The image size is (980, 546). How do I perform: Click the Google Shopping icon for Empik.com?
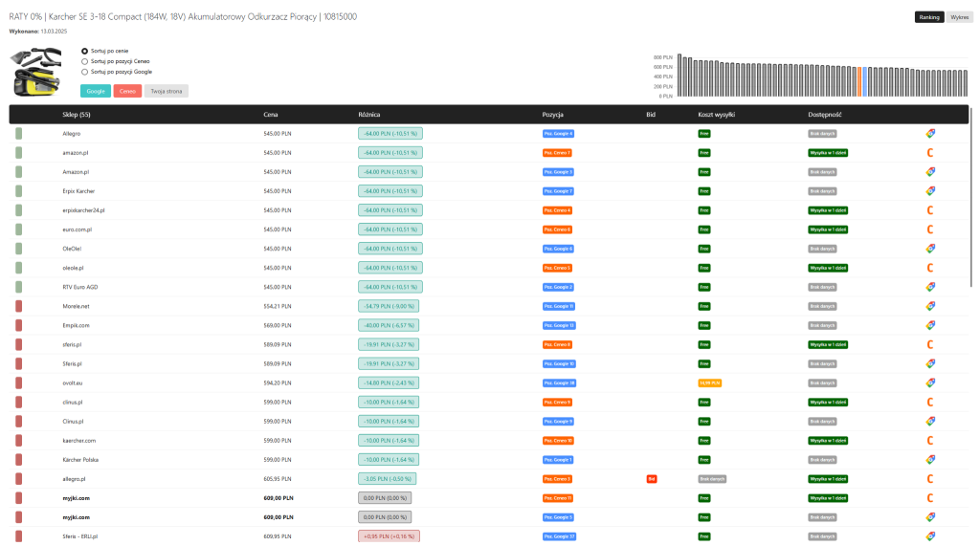[x=930, y=325]
